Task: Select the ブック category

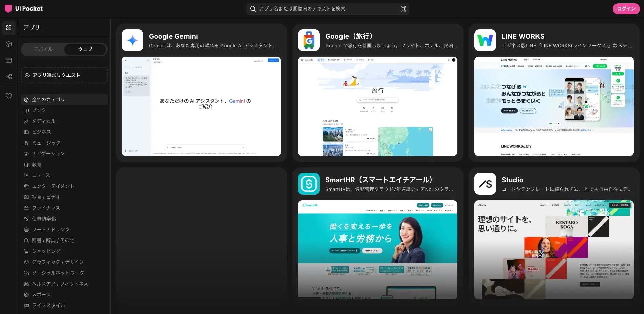Action: click(64, 110)
